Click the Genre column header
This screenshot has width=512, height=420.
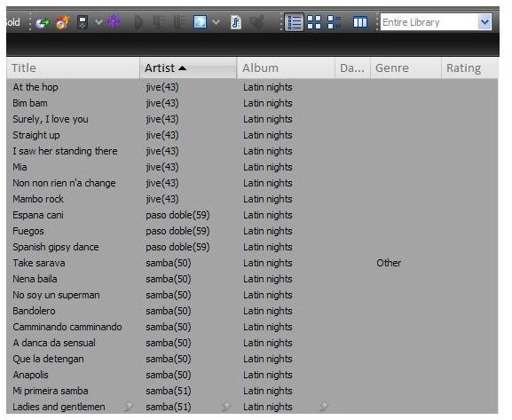point(406,68)
